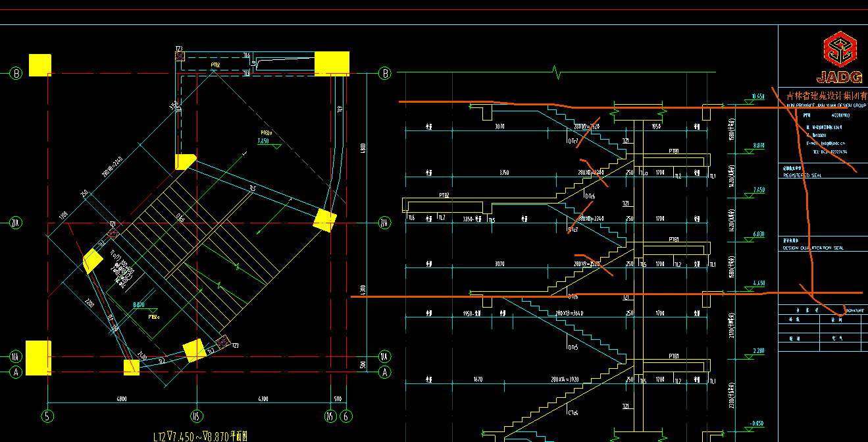Select the PTB2 landing label in the section
This screenshot has width=868, height=442.
[444, 196]
